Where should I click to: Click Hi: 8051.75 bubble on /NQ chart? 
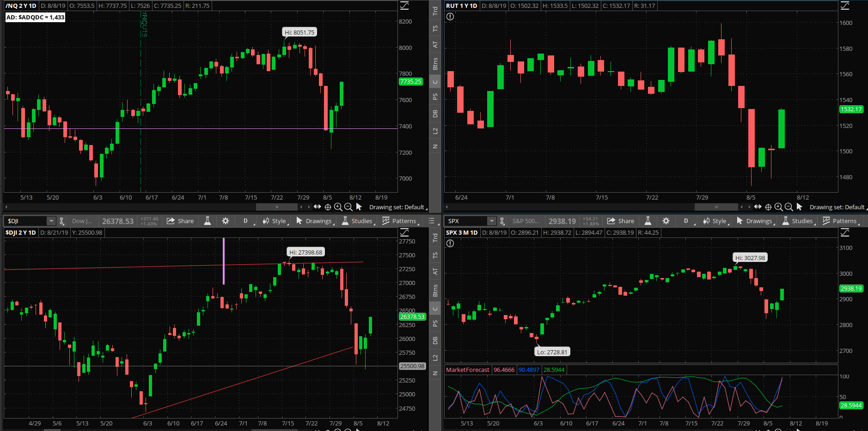click(300, 32)
